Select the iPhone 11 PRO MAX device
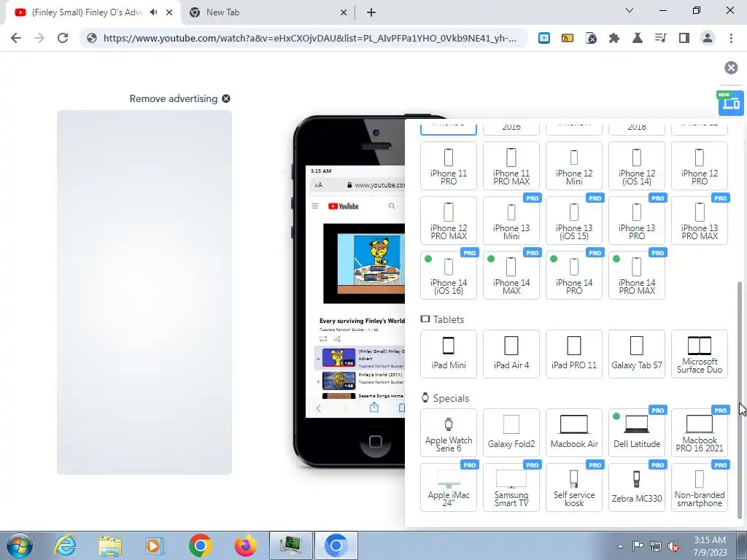The width and height of the screenshot is (747, 560). pyautogui.click(x=511, y=166)
